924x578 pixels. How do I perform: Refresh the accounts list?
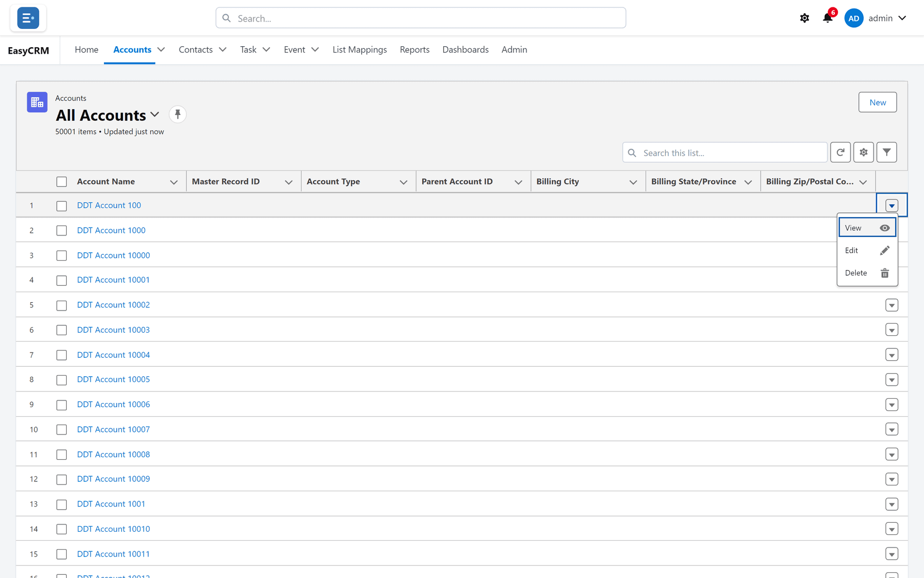pyautogui.click(x=840, y=152)
